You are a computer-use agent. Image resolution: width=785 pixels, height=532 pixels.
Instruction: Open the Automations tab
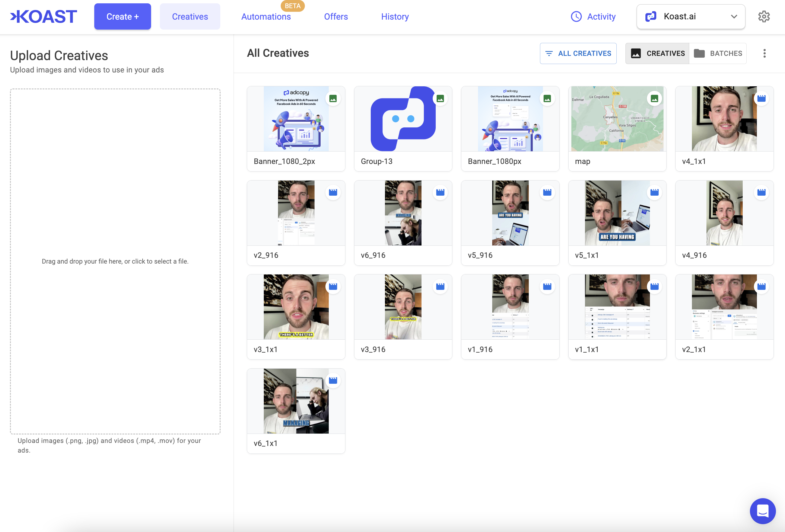[266, 17]
